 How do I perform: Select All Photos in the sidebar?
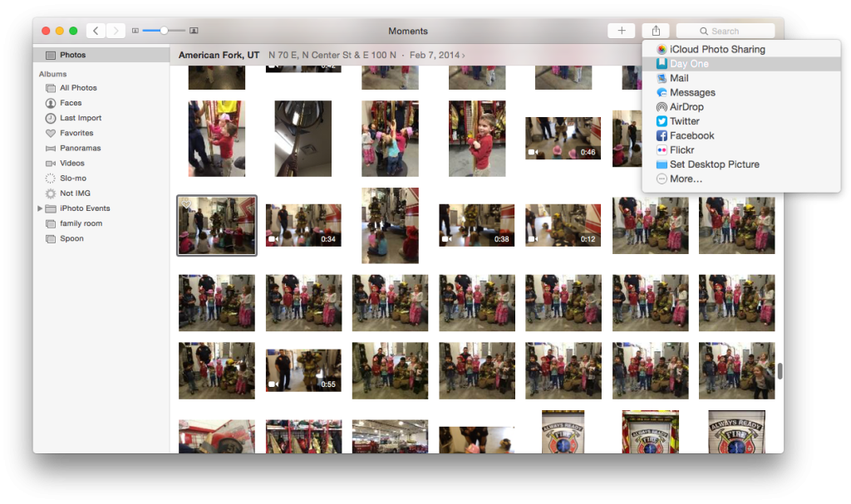[77, 87]
